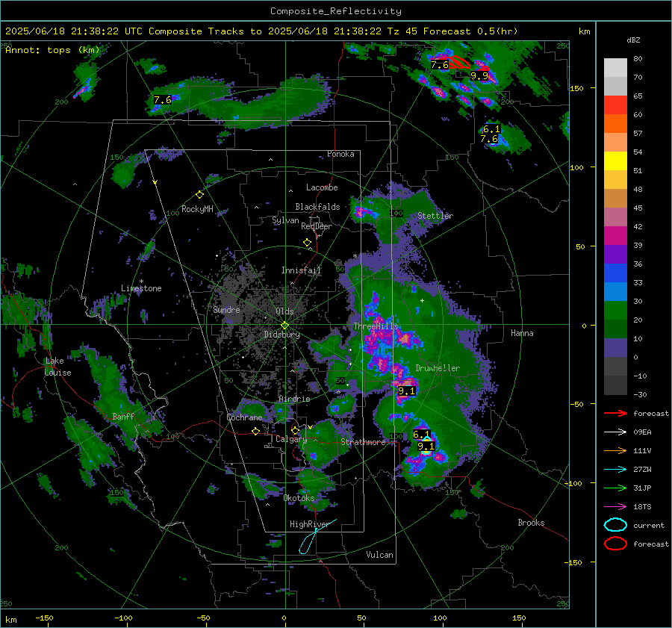Click the 80 value on dBZ scale
This screenshot has height=628, width=672.
click(638, 59)
